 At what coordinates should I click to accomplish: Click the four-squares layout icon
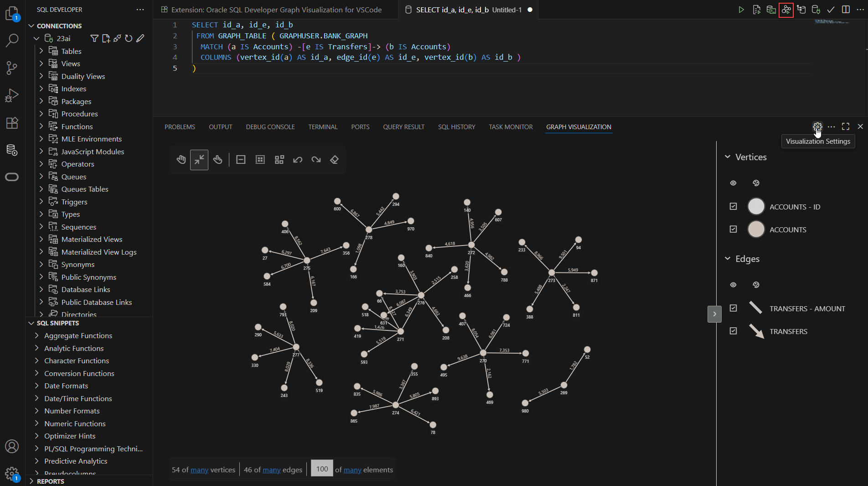click(x=279, y=160)
